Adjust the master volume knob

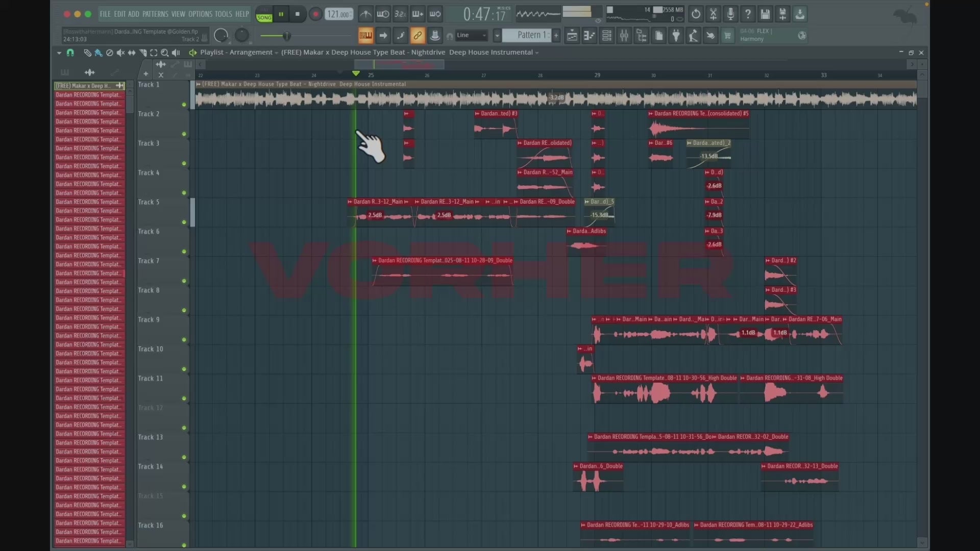point(221,36)
